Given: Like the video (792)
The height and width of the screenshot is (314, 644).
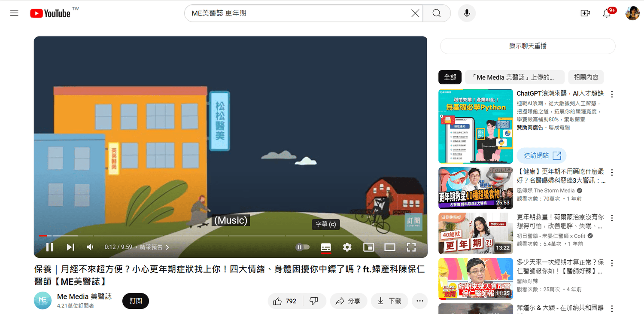Looking at the screenshot, I should 285,301.
